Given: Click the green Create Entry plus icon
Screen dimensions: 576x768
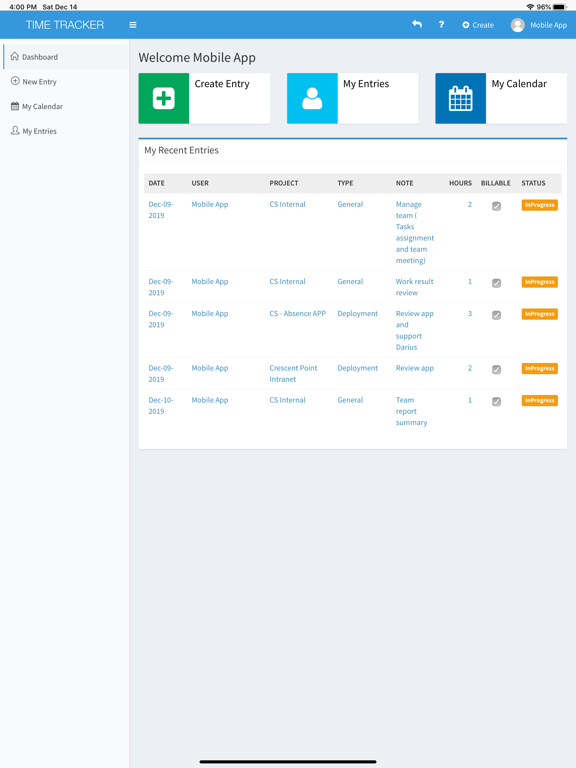Looking at the screenshot, I should click(164, 98).
